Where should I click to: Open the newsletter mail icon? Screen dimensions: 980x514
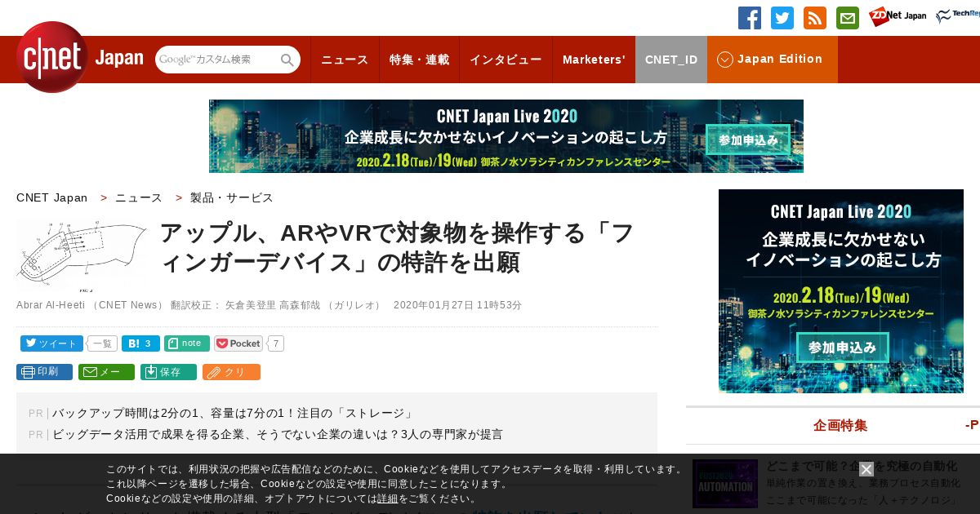[x=848, y=18]
